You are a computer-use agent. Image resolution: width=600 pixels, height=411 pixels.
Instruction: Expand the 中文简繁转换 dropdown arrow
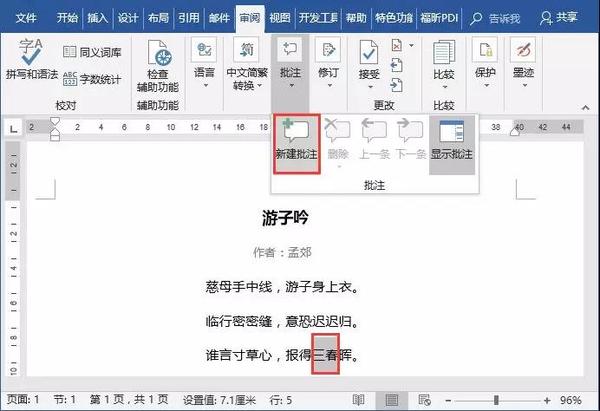[259, 85]
